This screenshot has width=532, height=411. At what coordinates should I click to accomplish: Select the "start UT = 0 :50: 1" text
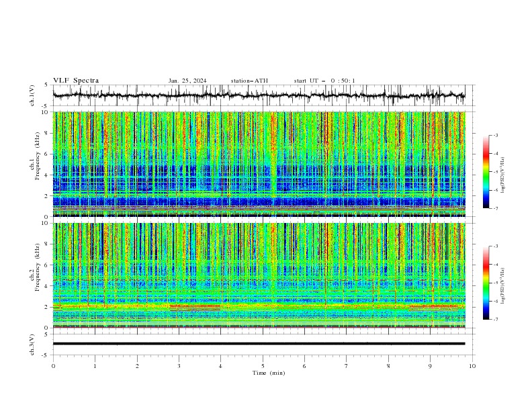324,81
